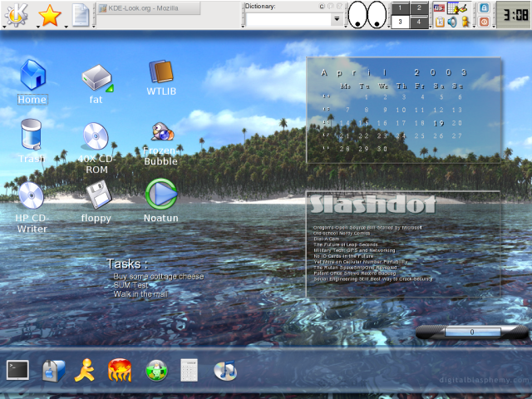Launch the running-man messenger icon in the dock
This screenshot has width=532, height=399.
[85, 370]
